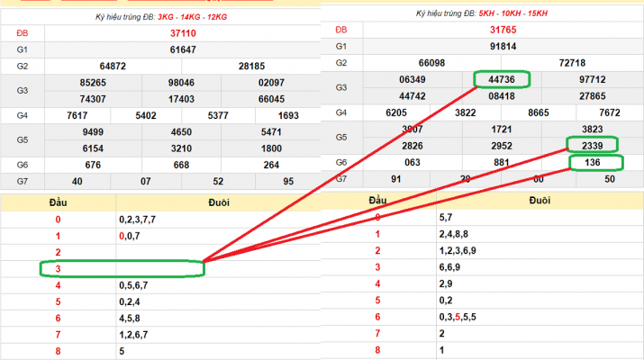Image resolution: width=644 pixels, height=360 pixels.
Task: Select tail values 1,2,3,6,9
Action: tap(458, 250)
